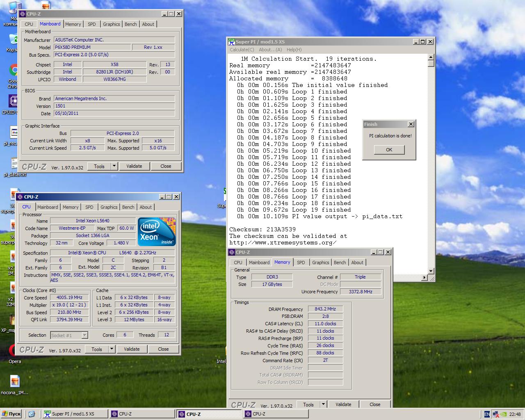
Task: Open CPU tab in Mainboard window
Action: coord(29,24)
